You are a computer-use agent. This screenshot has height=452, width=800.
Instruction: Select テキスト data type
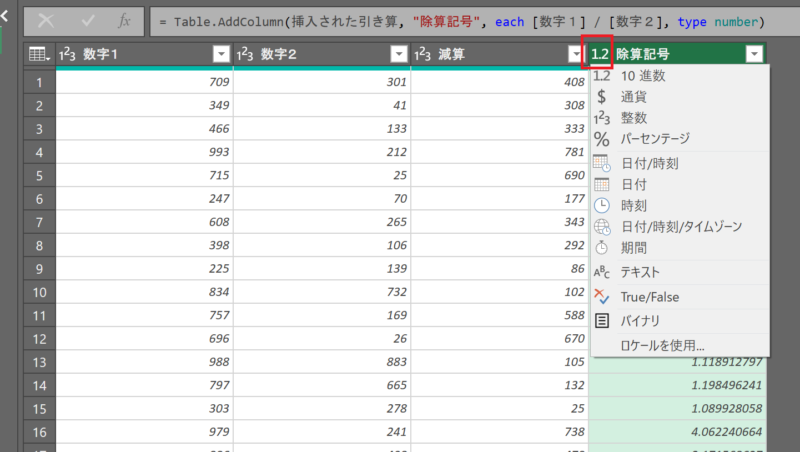(640, 271)
